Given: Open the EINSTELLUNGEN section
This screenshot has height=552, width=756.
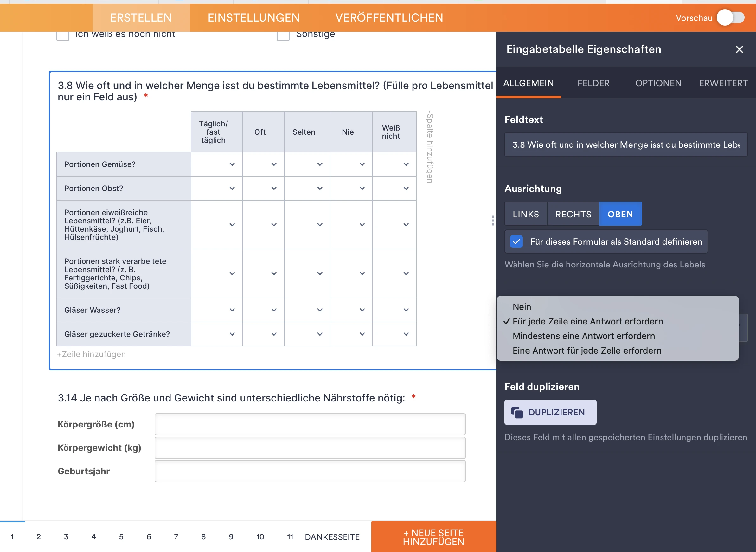Looking at the screenshot, I should 253,17.
